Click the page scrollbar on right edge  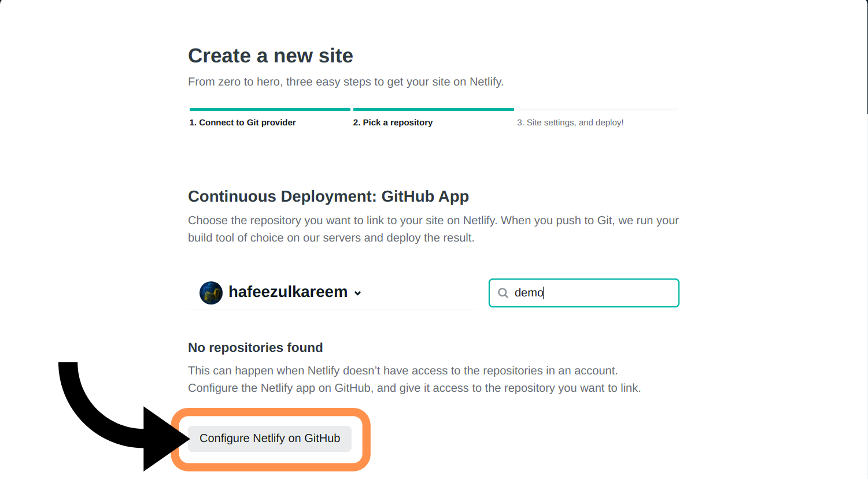(866, 58)
